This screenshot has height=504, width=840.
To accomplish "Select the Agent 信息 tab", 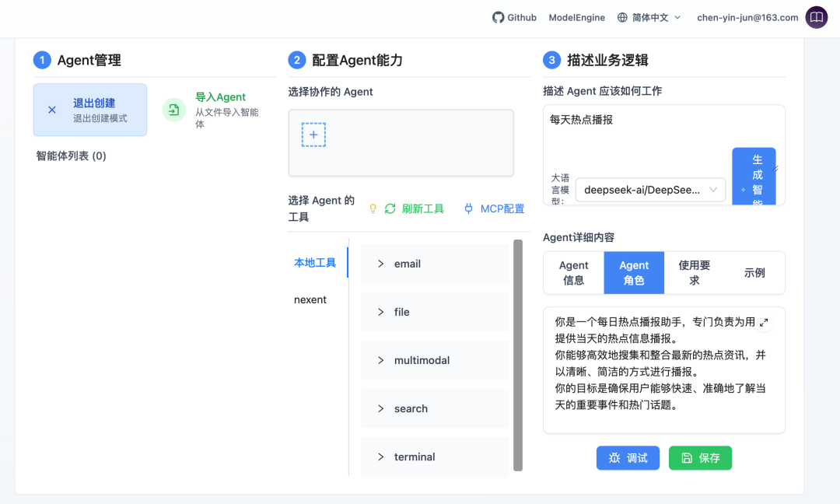I will (x=574, y=273).
